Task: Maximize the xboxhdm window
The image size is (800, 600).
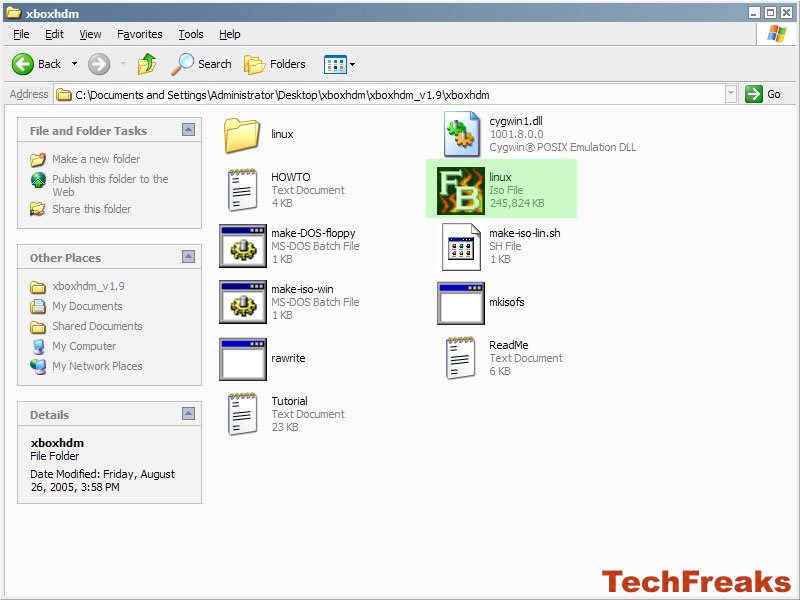Action: [x=770, y=12]
